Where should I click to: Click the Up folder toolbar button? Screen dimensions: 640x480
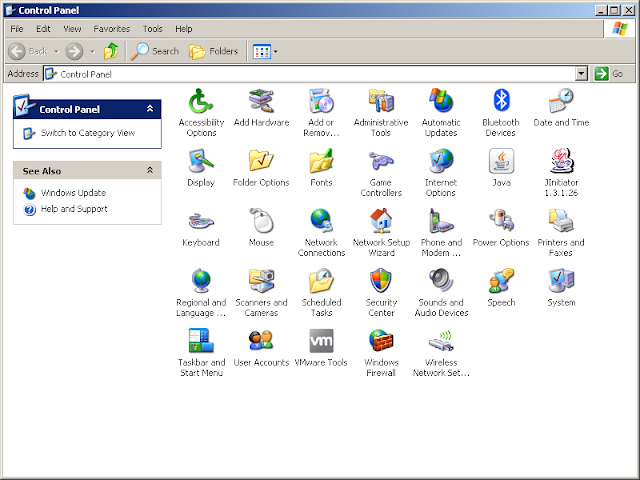(111, 51)
